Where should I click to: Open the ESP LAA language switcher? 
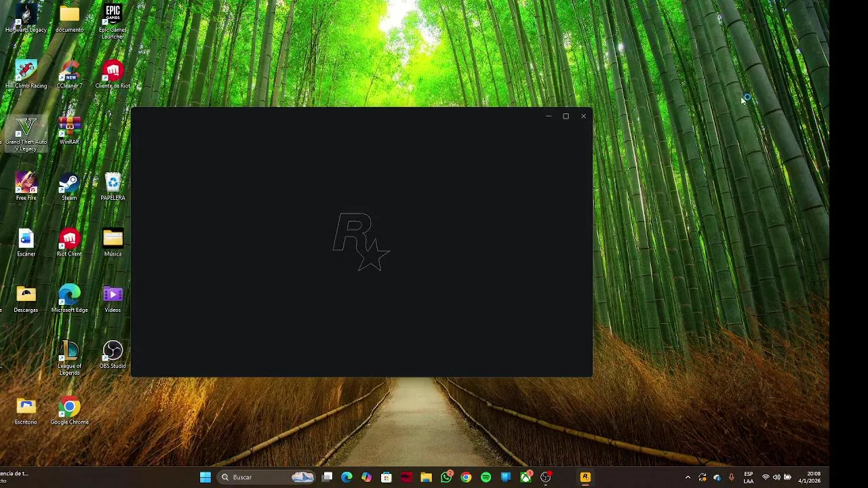coord(749,477)
